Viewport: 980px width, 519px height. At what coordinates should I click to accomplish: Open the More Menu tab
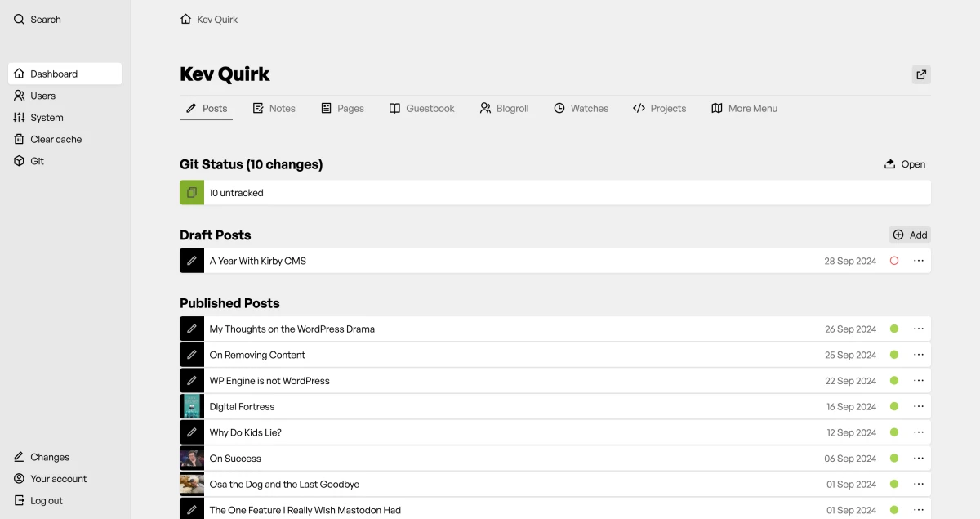[x=744, y=108]
